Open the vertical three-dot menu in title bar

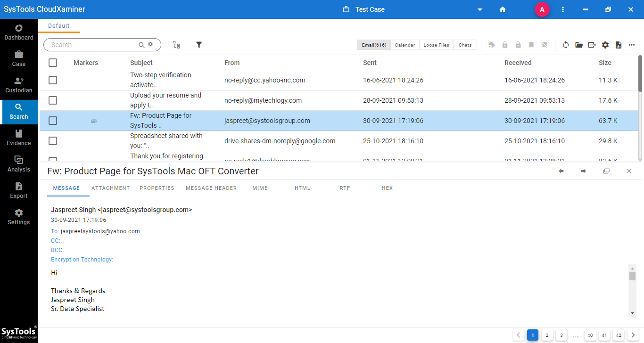click(563, 9)
